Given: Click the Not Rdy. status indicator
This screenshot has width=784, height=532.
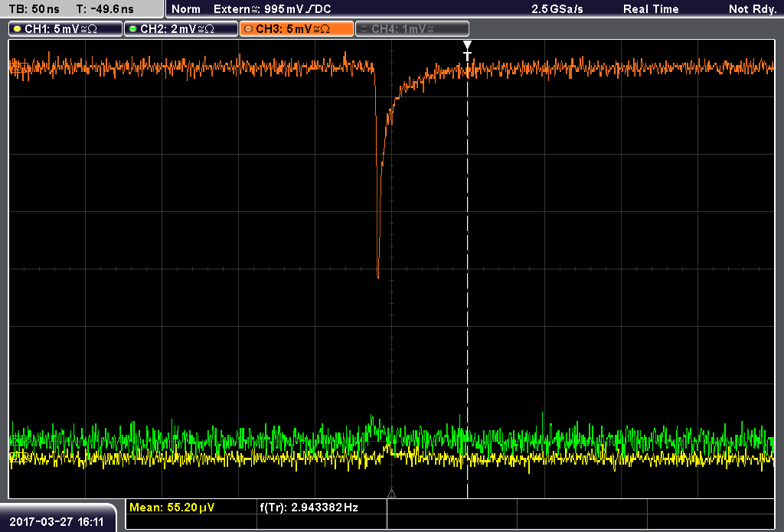Looking at the screenshot, I should 753,9.
